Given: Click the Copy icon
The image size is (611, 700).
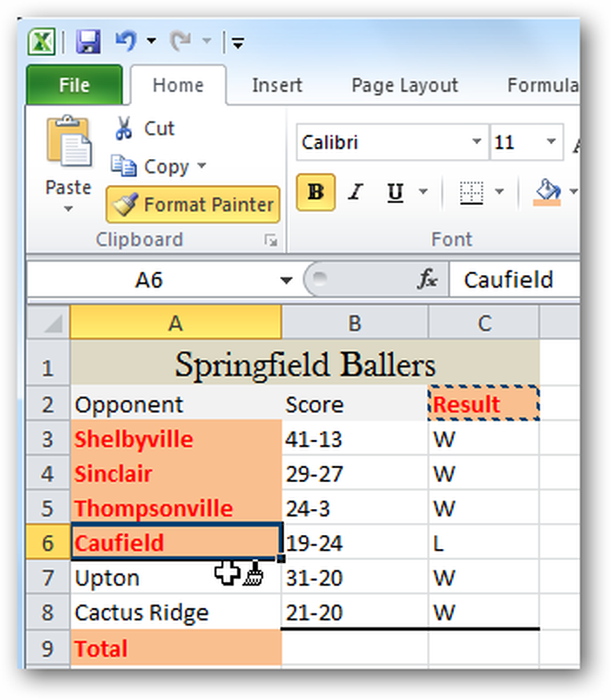Looking at the screenshot, I should pos(124,166).
